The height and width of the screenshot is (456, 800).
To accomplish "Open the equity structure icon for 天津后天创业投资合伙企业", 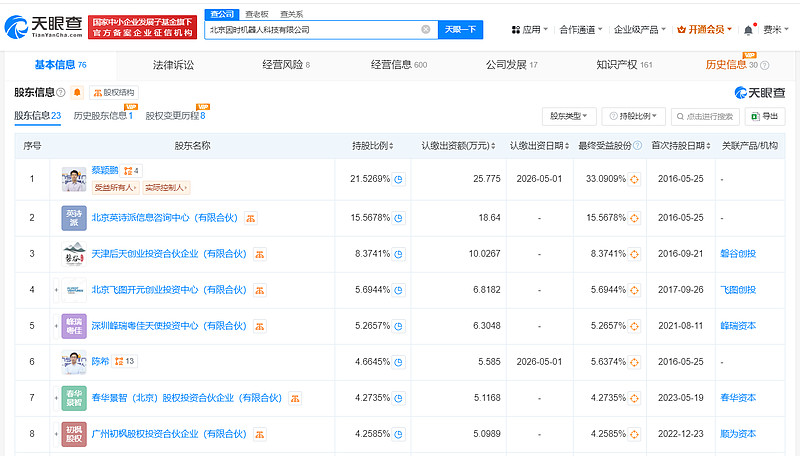I will (x=259, y=254).
